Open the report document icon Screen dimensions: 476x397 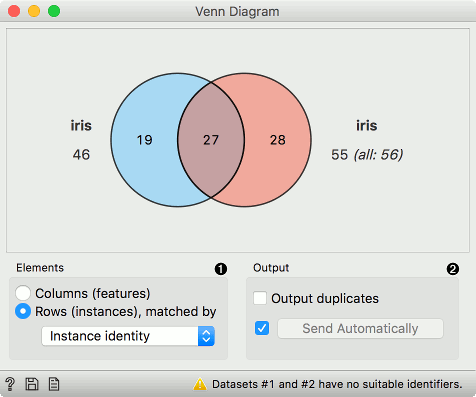coord(54,384)
